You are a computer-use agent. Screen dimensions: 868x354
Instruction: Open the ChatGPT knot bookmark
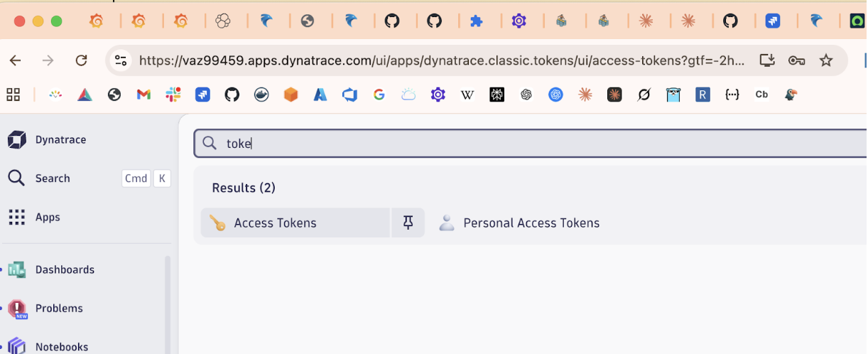click(x=526, y=95)
